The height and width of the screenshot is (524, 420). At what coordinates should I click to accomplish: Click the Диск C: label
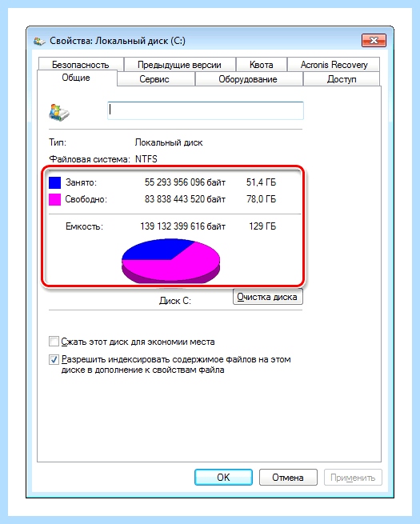[x=175, y=301]
